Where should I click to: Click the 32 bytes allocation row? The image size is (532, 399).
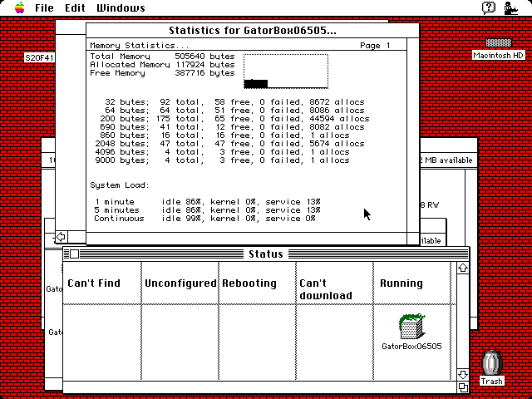(x=234, y=102)
